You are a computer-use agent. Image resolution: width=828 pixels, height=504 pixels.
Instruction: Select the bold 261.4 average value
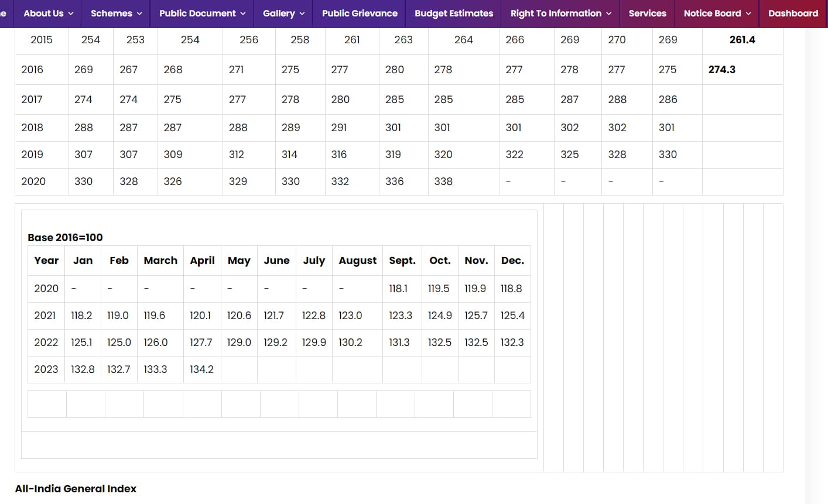point(742,40)
